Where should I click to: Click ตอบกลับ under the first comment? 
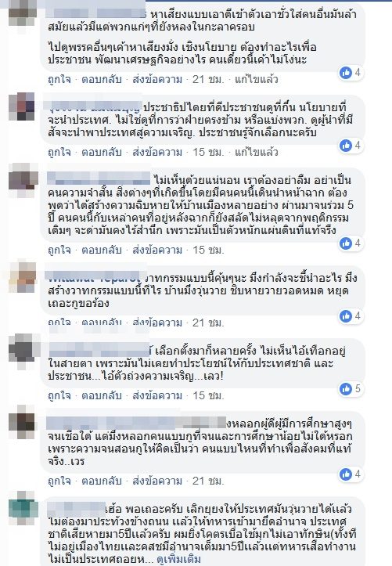coord(102,79)
